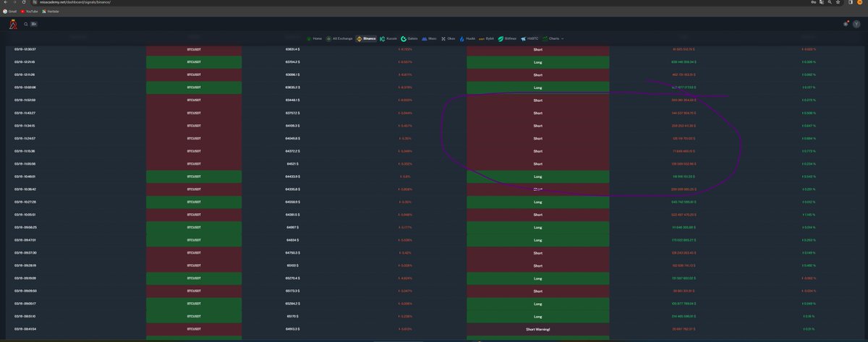Open the Gmail bookmark

point(10,12)
